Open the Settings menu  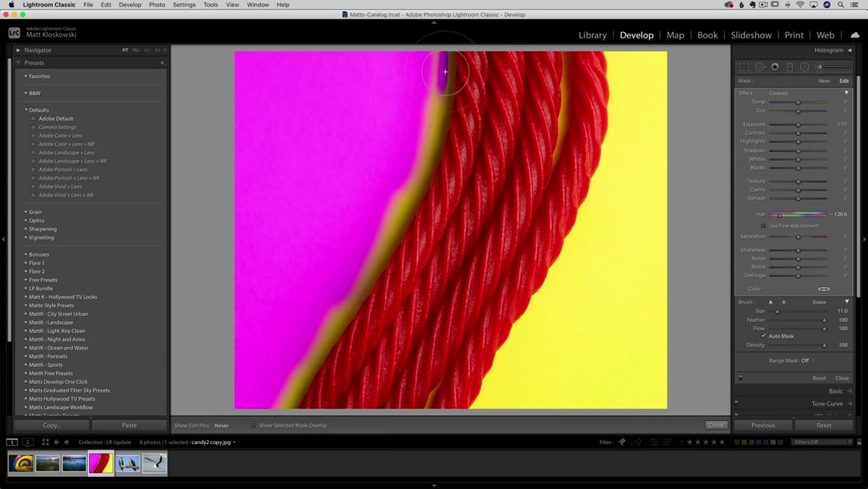point(184,4)
